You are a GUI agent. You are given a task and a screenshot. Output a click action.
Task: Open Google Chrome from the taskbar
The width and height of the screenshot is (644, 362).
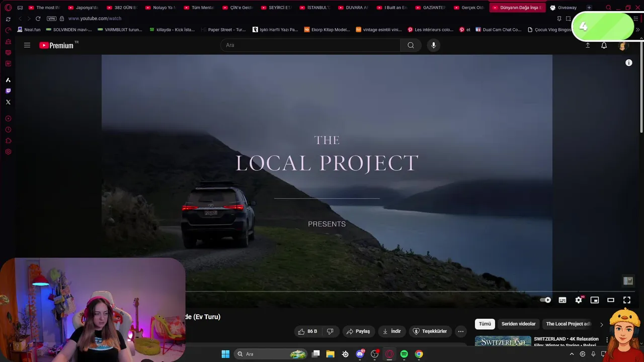(x=419, y=354)
